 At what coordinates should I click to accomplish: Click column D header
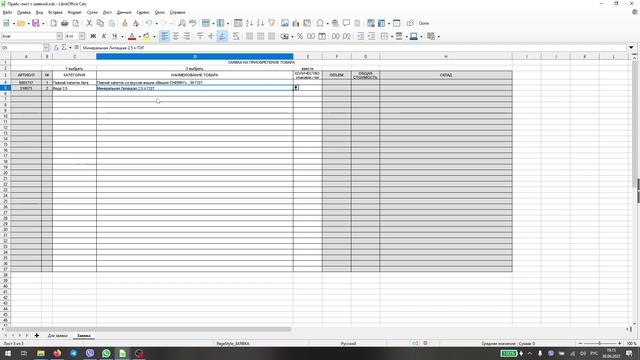coord(195,56)
